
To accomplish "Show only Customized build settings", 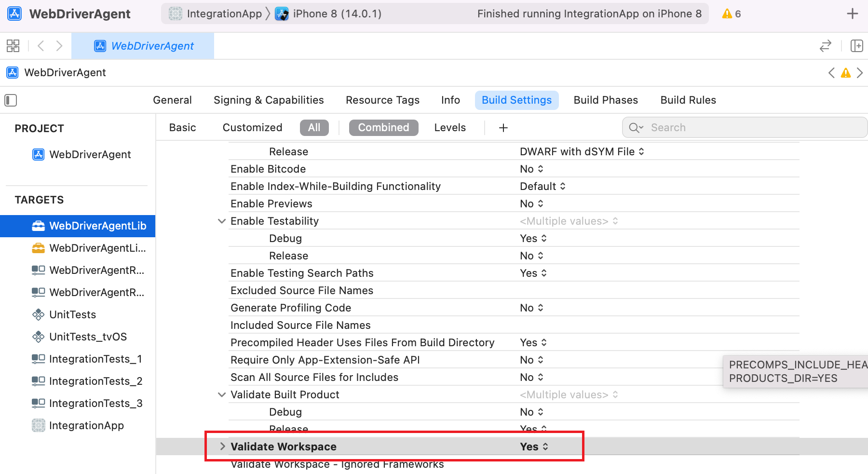I will [x=252, y=128].
